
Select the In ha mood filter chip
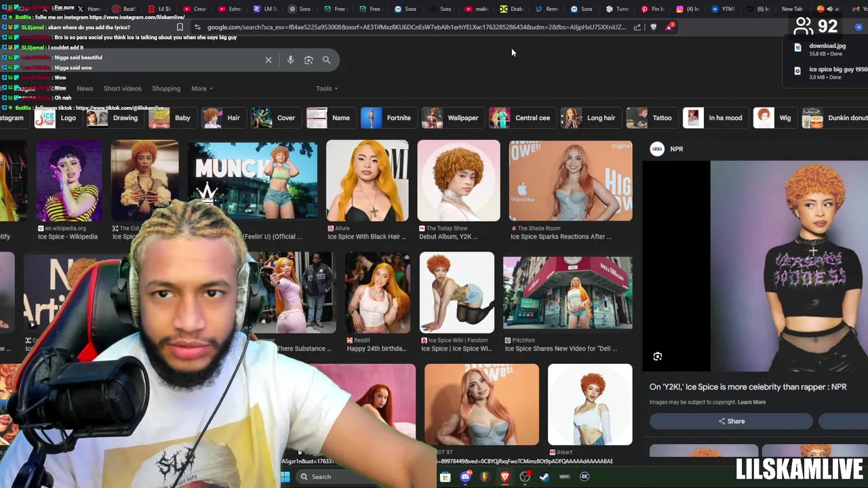(x=715, y=118)
